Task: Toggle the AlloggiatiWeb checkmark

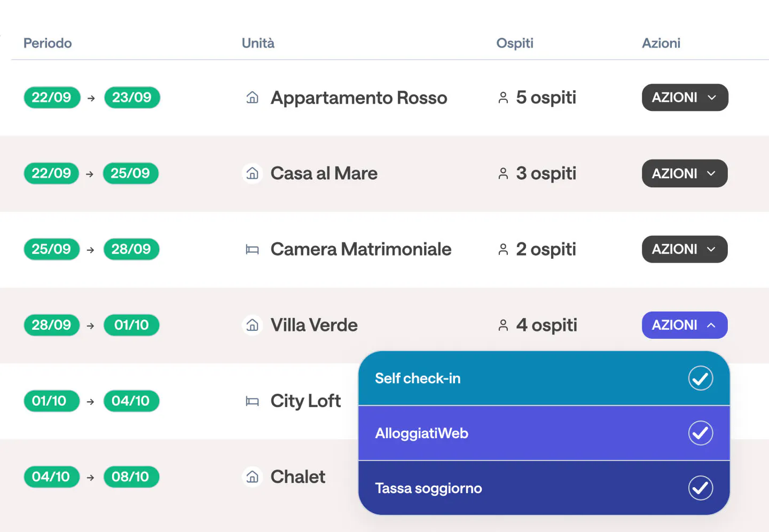Action: 700,433
